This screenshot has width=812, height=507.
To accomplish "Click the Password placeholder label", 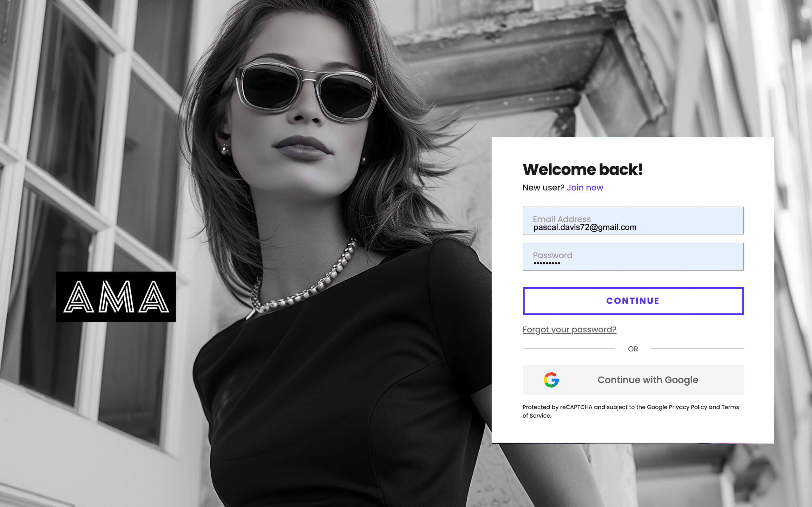I will pos(553,255).
